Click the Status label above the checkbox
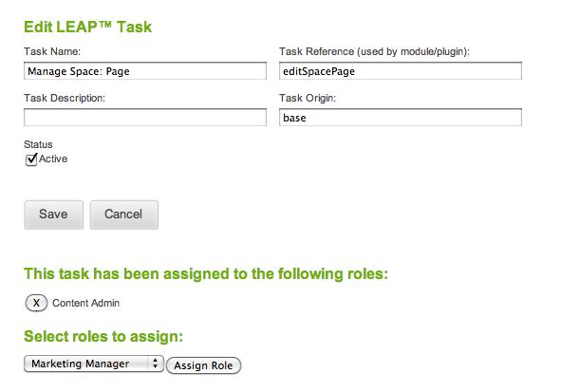561x392 pixels. pos(38,144)
